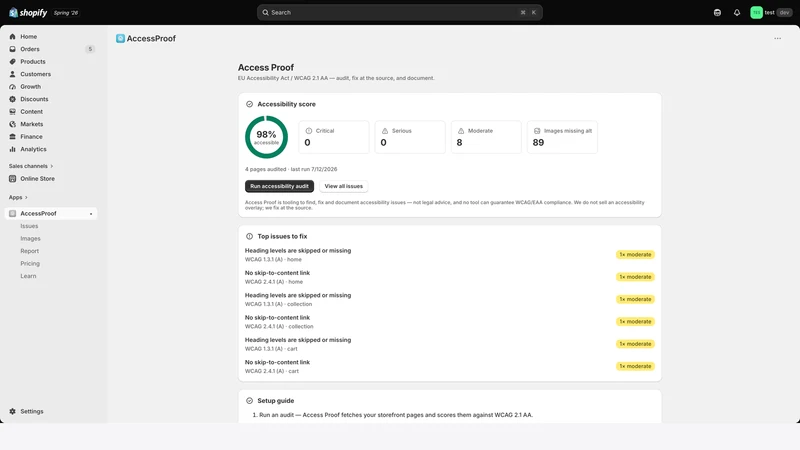Open the Settings gear icon

(12, 411)
